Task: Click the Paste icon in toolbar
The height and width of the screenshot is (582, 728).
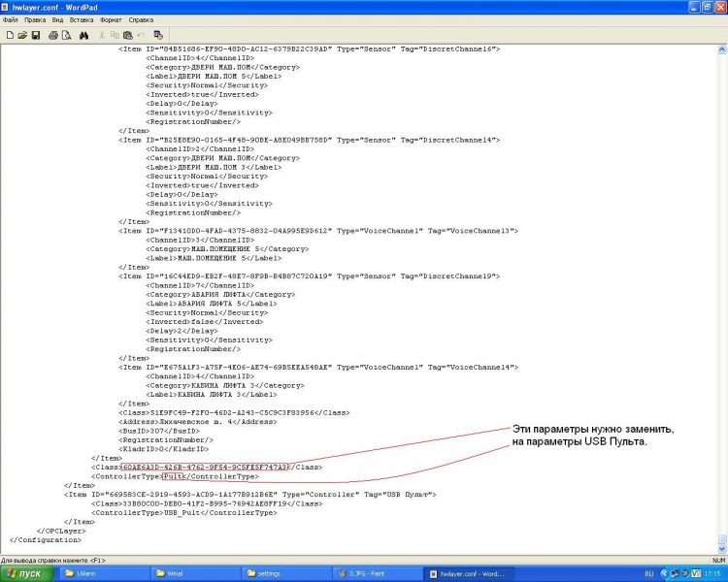Action: [x=127, y=35]
